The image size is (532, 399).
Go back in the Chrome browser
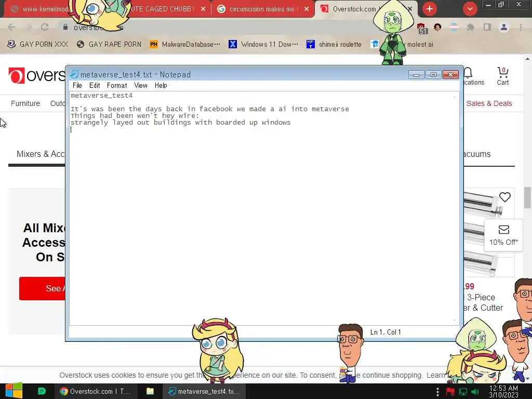11,27
